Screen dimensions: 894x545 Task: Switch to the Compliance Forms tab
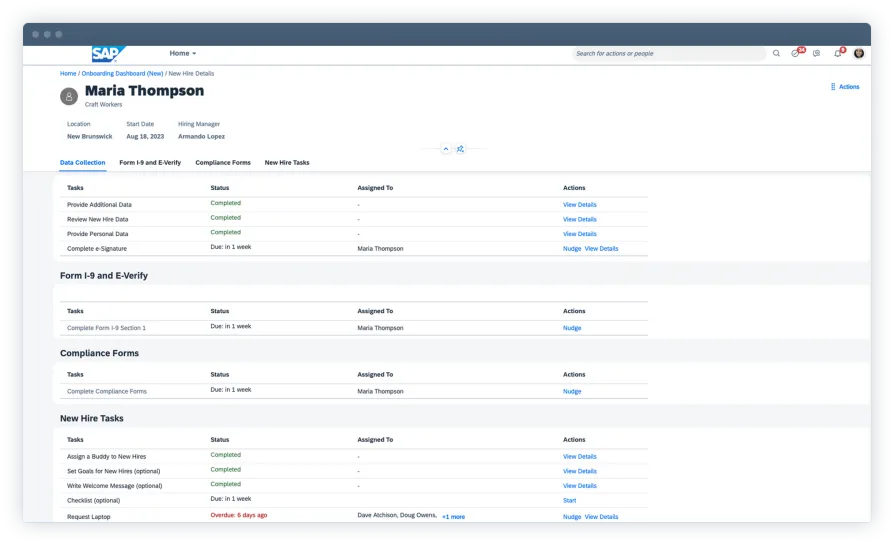[223, 162]
